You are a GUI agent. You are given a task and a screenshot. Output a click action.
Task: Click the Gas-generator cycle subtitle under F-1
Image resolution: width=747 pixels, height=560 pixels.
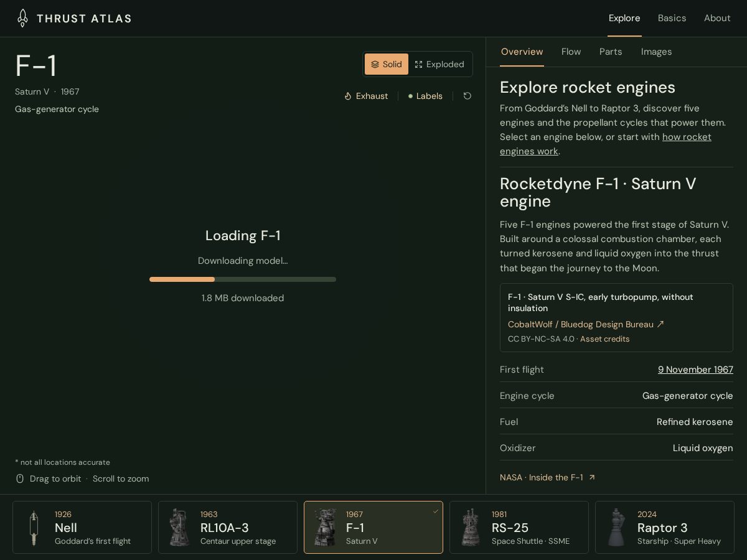[x=57, y=109]
